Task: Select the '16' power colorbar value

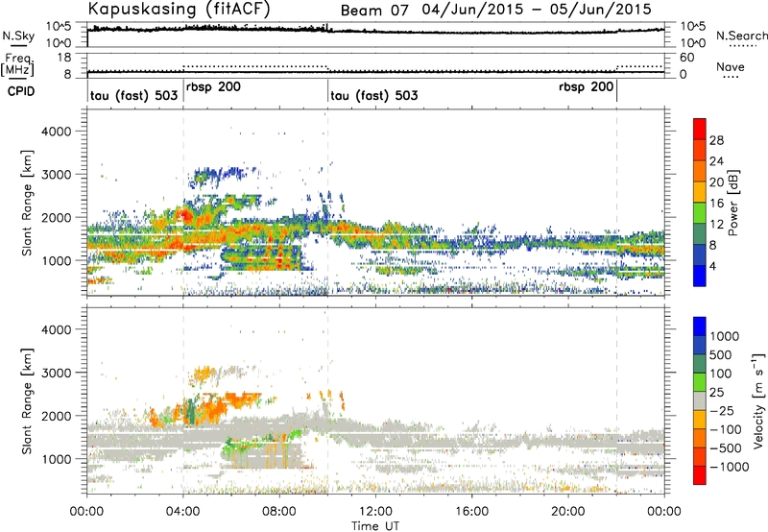Action: point(716,204)
